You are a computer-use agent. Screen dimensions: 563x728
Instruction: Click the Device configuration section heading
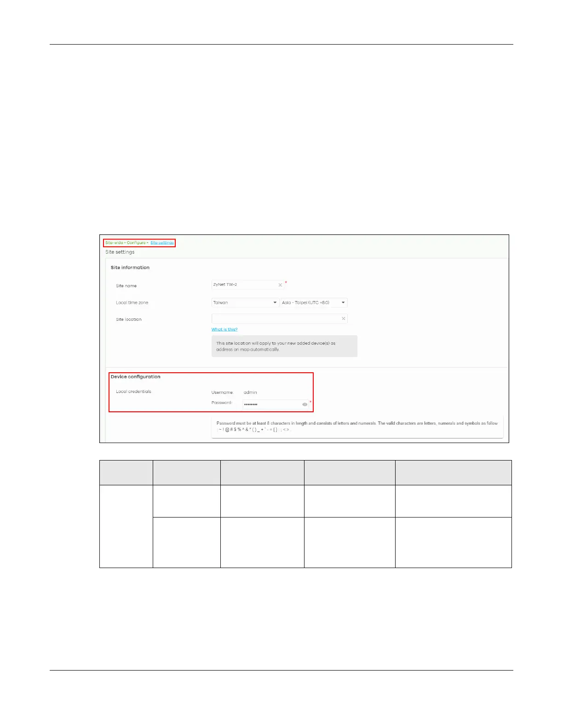pyautogui.click(x=136, y=377)
